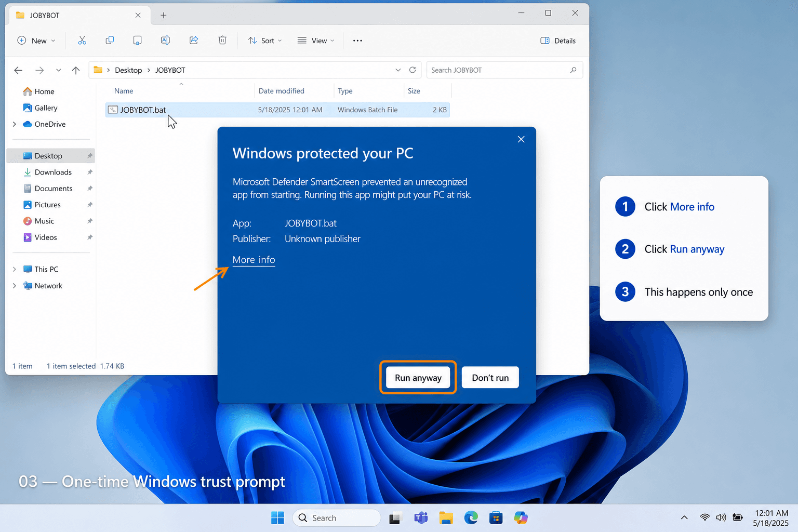Image resolution: width=798 pixels, height=532 pixels.
Task: Click the Cut scissors icon
Action: (x=82, y=41)
